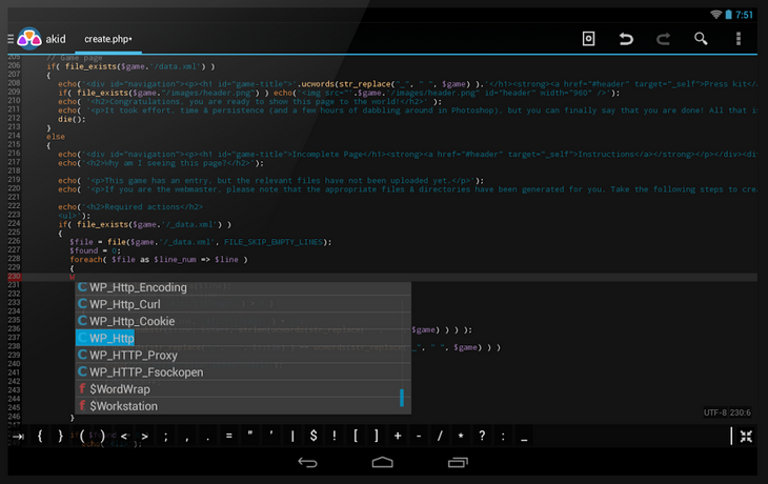Insert a less-than symbol

click(124, 436)
